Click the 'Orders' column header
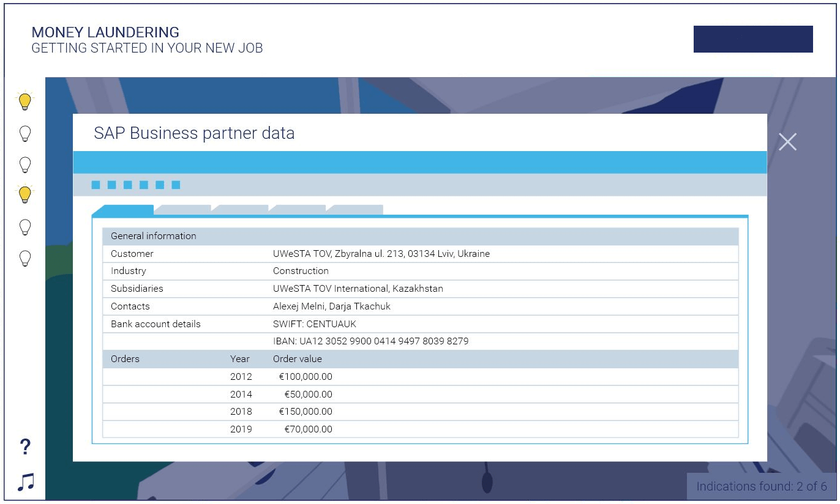This screenshot has height=504, width=840. coord(125,359)
